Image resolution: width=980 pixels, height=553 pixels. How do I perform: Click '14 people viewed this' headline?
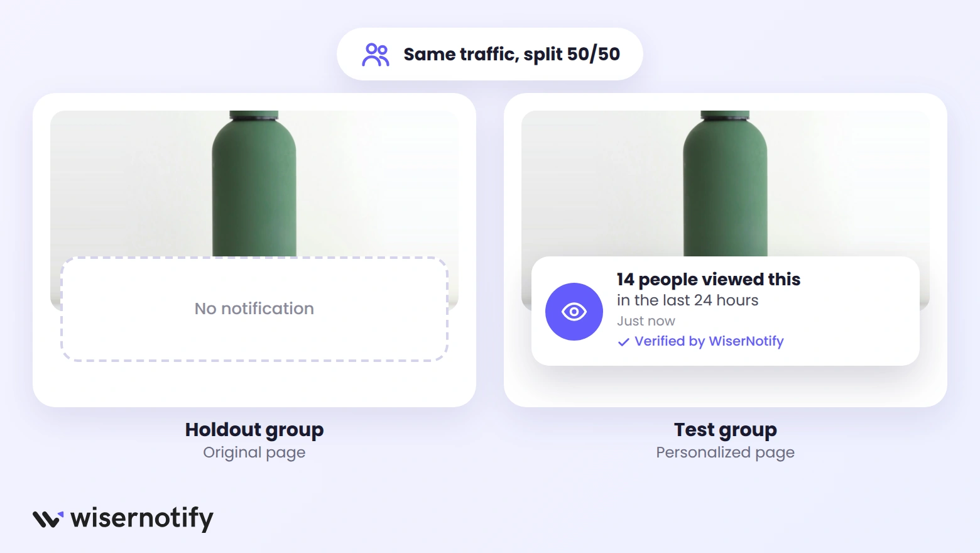point(709,279)
